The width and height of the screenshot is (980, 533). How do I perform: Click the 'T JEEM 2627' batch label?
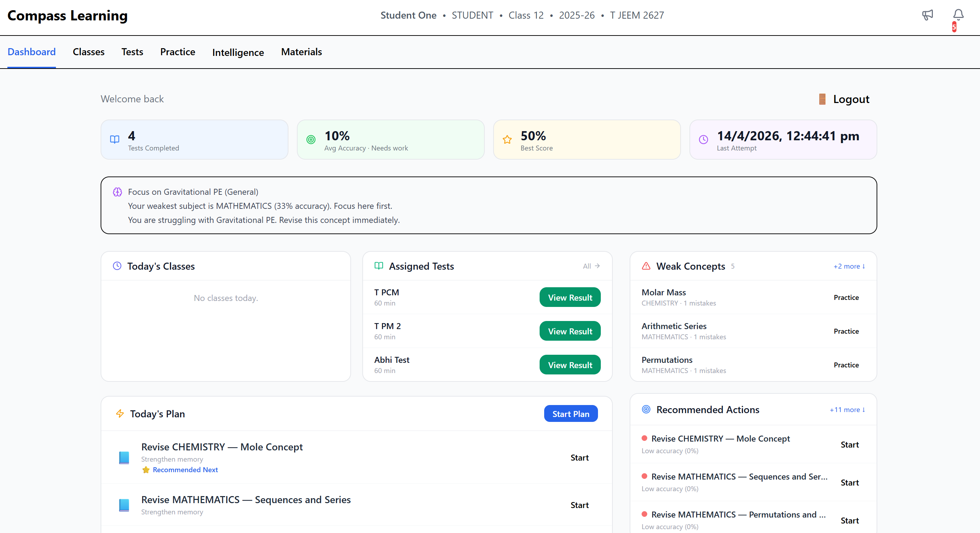637,15
